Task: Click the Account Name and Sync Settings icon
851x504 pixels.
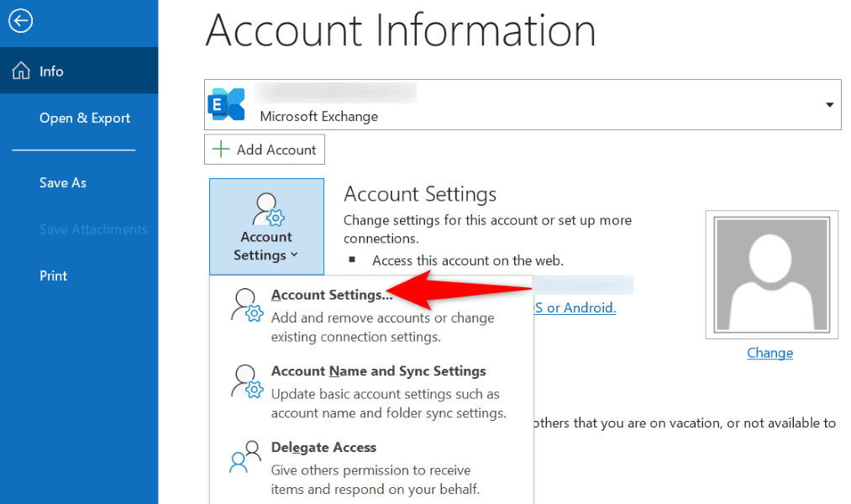Action: click(x=247, y=382)
